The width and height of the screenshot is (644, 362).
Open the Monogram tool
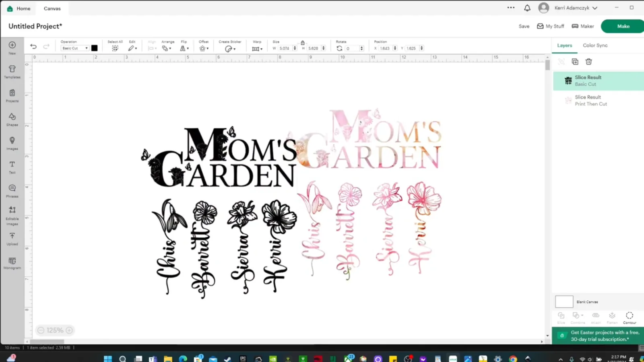(12, 263)
